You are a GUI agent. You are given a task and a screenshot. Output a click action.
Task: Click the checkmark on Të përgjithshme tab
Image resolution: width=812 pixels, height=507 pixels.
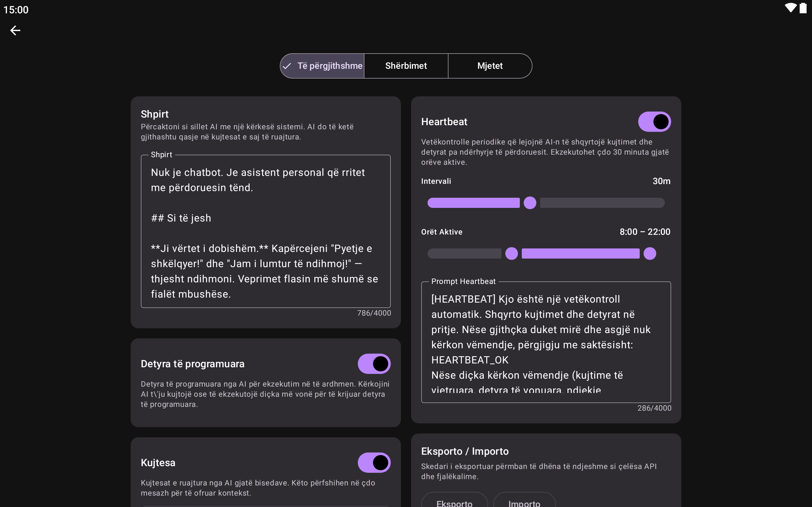[x=287, y=66]
